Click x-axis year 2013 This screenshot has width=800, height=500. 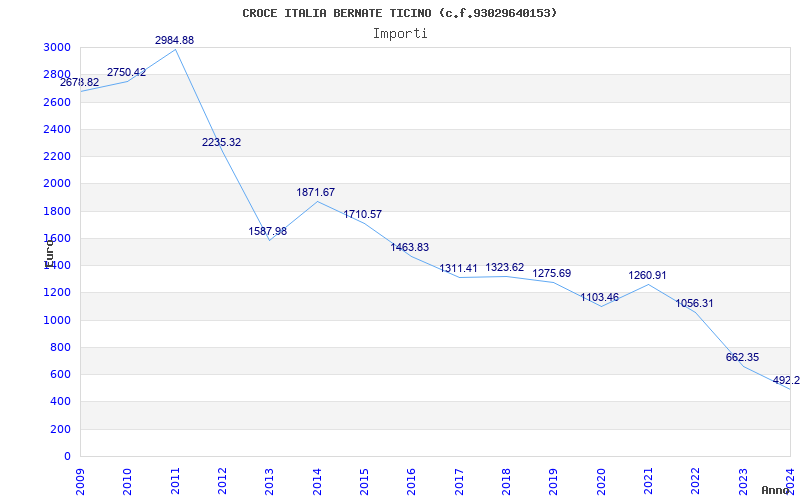[269, 482]
